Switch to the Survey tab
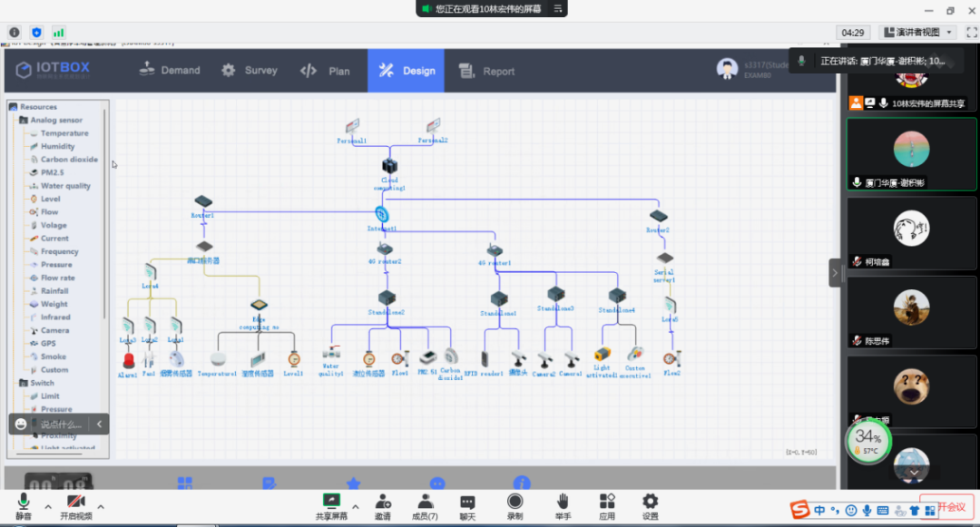Screen dimensions: 980x527 250,71
